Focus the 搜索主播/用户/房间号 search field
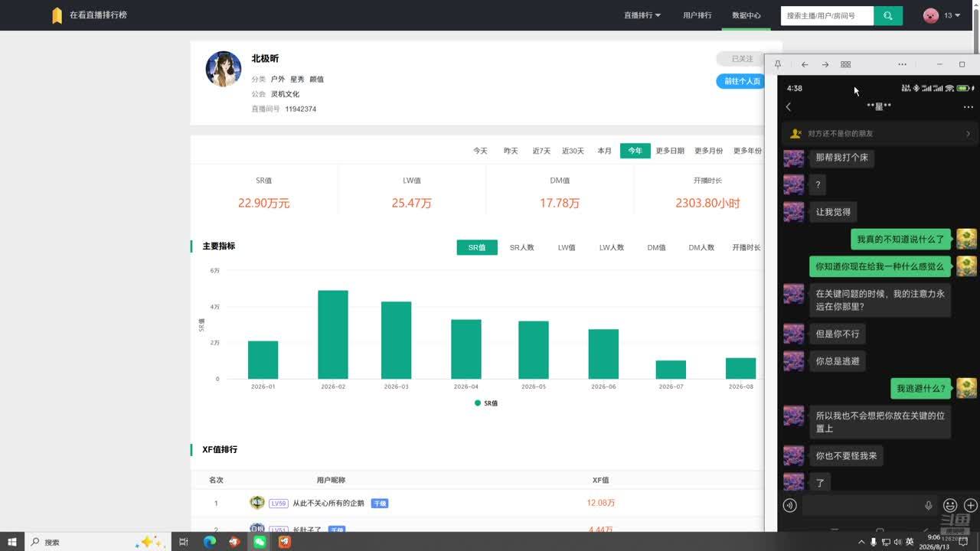The height and width of the screenshot is (551, 980). pyautogui.click(x=827, y=15)
